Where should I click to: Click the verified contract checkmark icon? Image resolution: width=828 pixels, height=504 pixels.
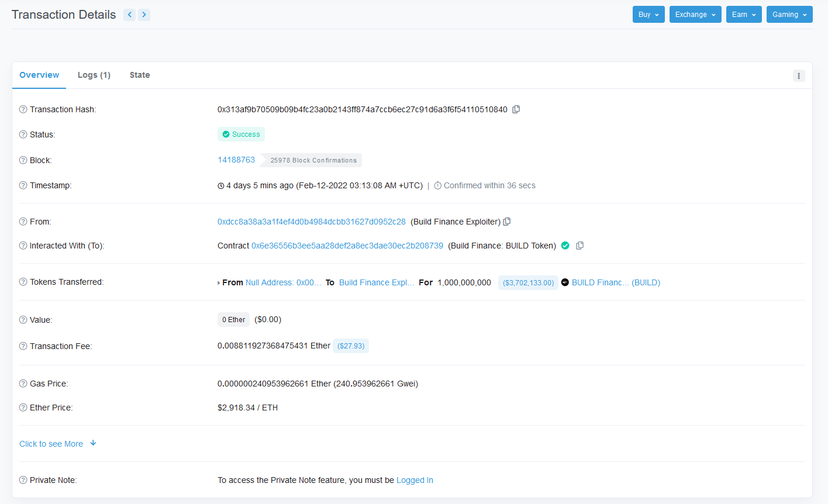click(x=565, y=246)
